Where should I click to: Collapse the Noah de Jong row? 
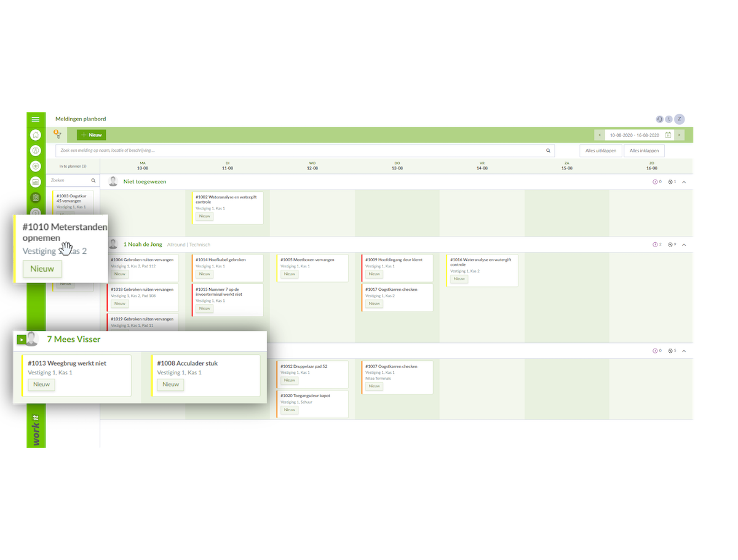(x=684, y=245)
